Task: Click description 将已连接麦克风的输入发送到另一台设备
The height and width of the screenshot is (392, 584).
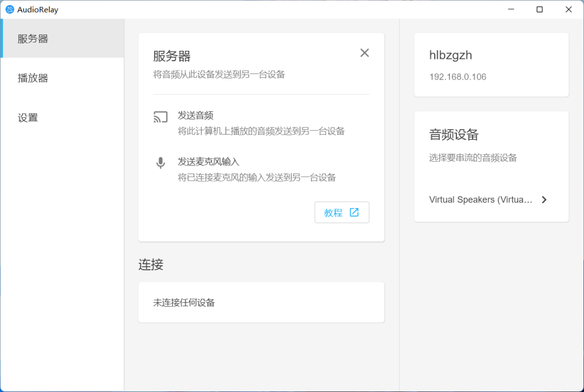Action: pos(257,177)
